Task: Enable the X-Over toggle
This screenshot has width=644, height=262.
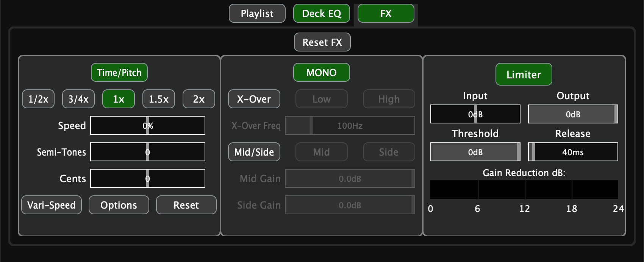Action: [x=254, y=99]
